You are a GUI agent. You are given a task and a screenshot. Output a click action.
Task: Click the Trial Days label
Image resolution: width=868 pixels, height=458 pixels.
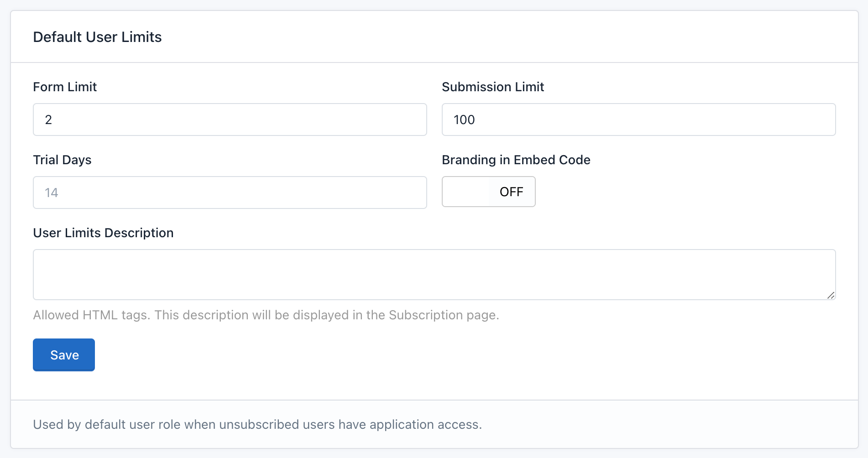pos(62,160)
